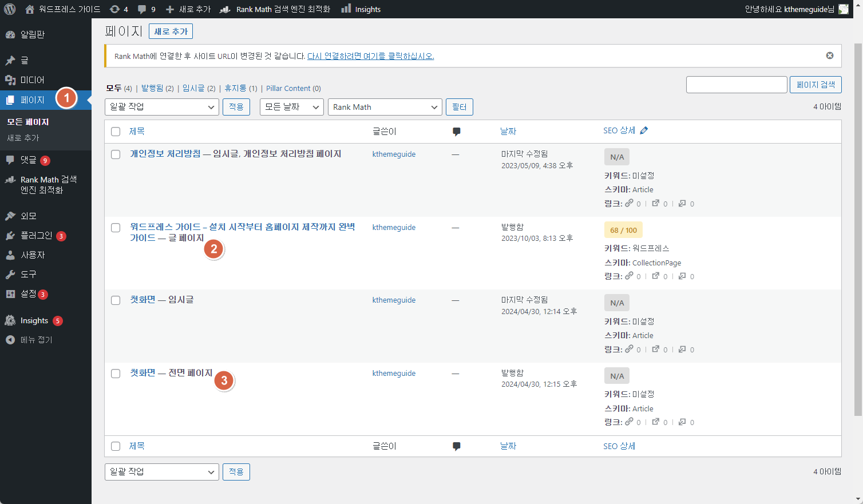Open the 도구 wrench icon
The image size is (863, 504).
tap(10, 275)
